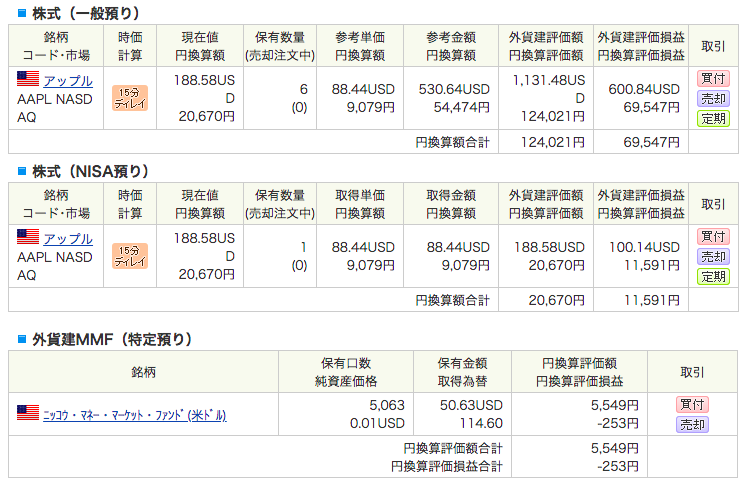Screen dimensions: 748x488
Task: Click the blue square bullet beside 株式（NISA預り）
Action: (x=21, y=171)
